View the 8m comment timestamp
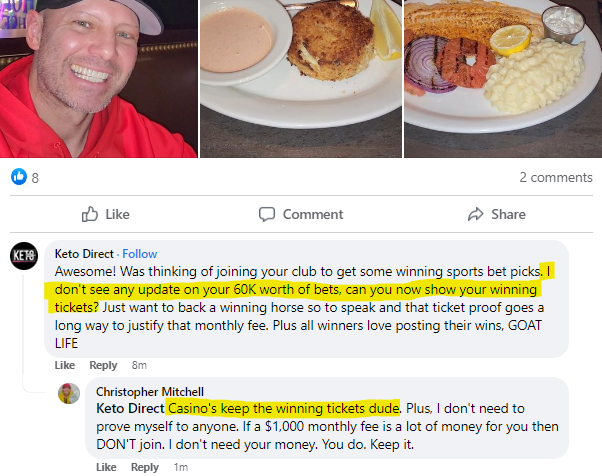 click(139, 365)
